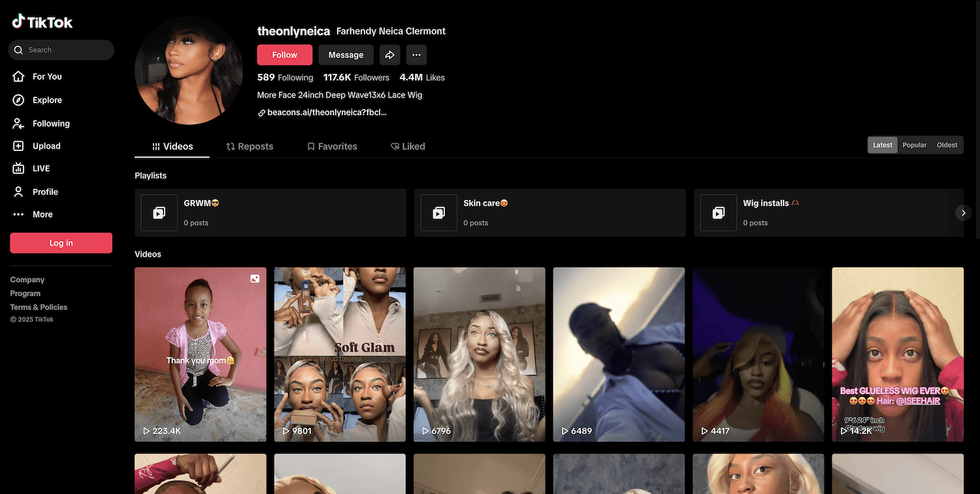Viewport: 980px width, 494px height.
Task: Click the Search input field
Action: (65, 50)
